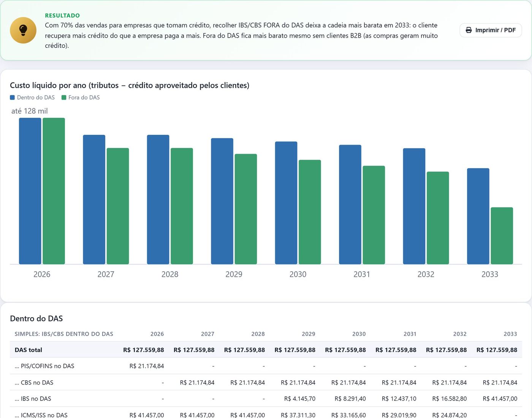Click the 2033 column header in table
Viewport: 532px width, 418px height.
510,334
